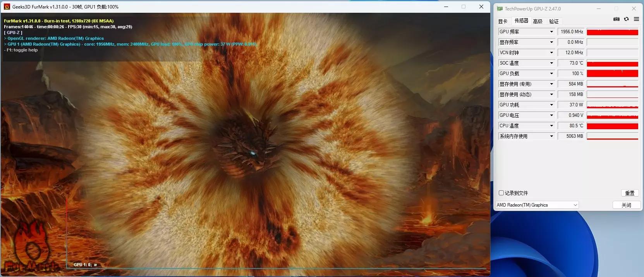This screenshot has height=277, width=644.
Task: Open the 系统内存使用 sensor dropdown
Action: coord(551,136)
